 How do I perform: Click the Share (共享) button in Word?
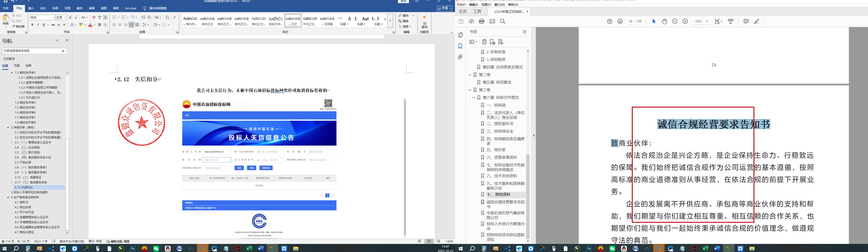click(x=444, y=8)
